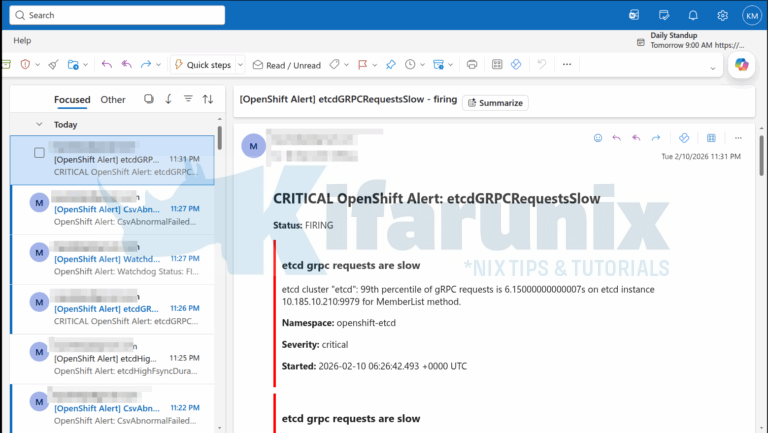
Task: Expand the calendar rules dropdown arrow
Action: 451,65
